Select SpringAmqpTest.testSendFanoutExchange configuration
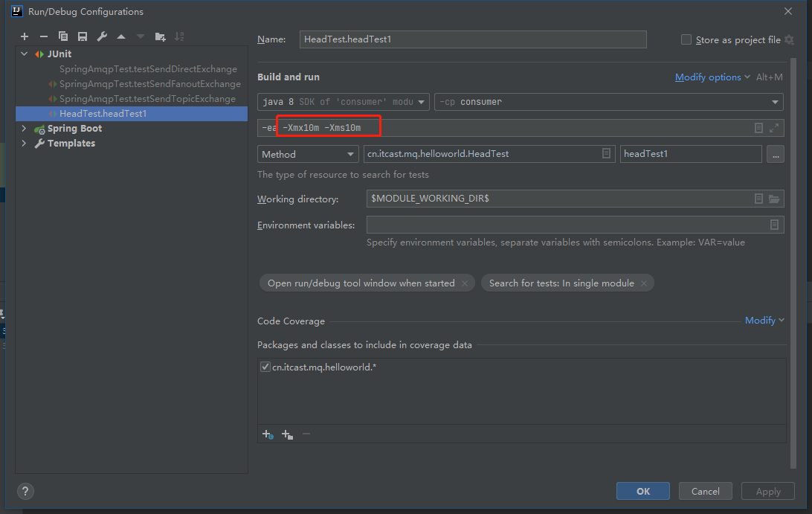The width and height of the screenshot is (812, 514). pos(150,84)
